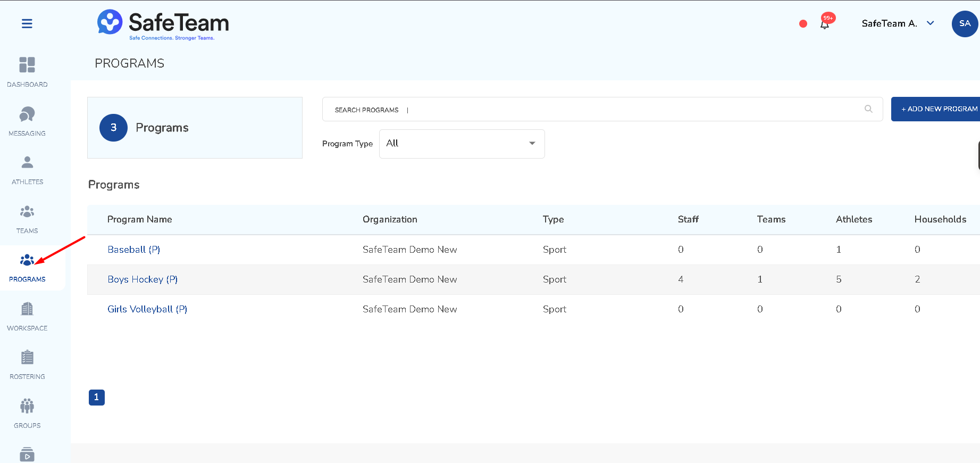
Task: Click the notification bell icon
Action: [x=825, y=24]
